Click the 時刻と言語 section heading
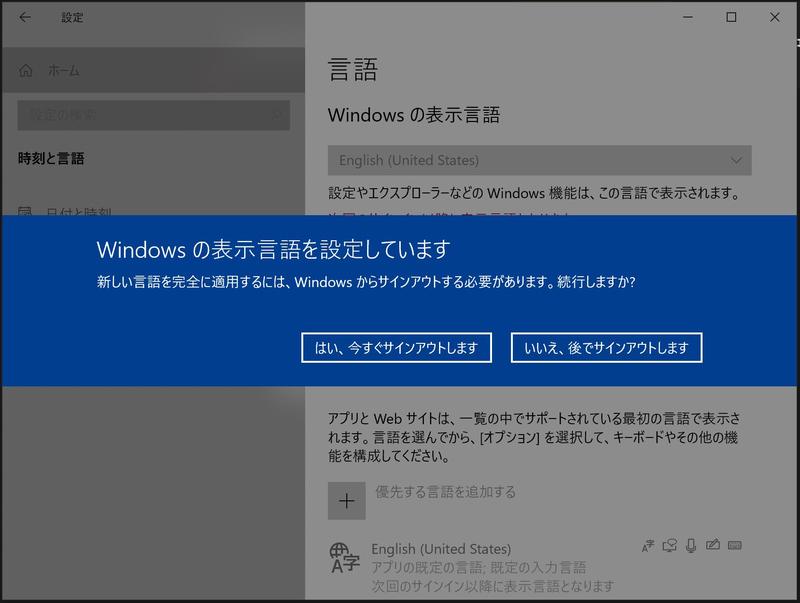 coord(51,158)
